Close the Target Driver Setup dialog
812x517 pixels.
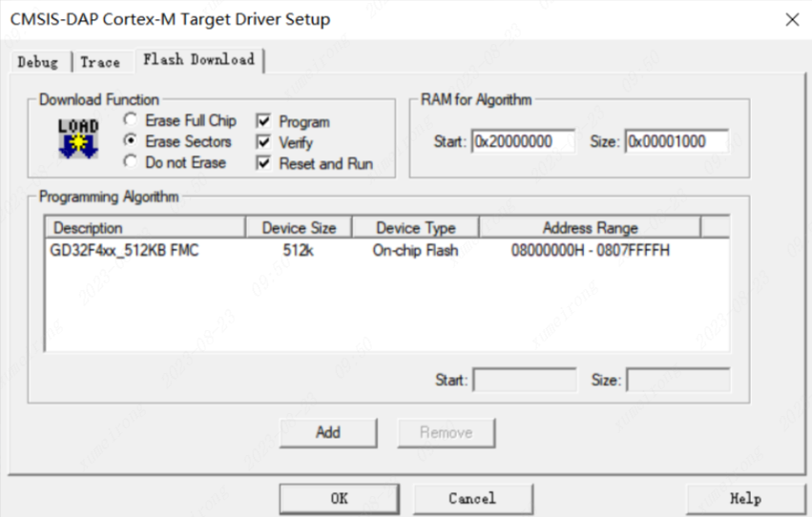(x=791, y=19)
